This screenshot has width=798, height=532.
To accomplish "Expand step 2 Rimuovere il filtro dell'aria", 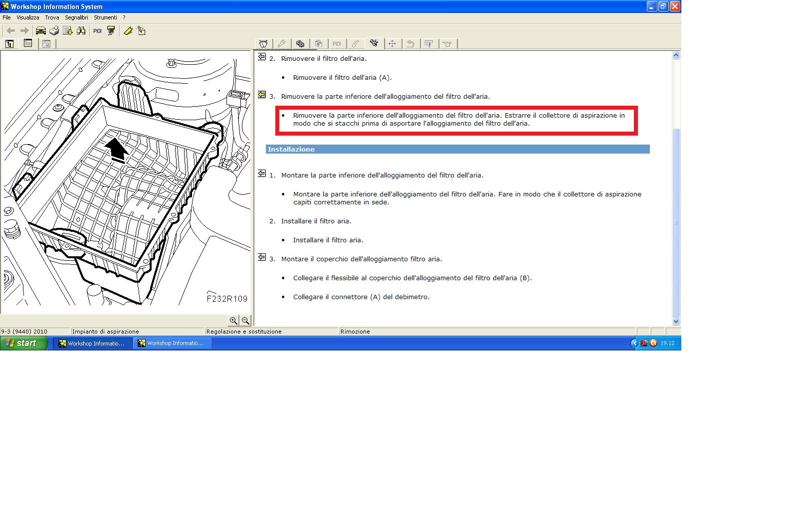I will click(x=262, y=57).
